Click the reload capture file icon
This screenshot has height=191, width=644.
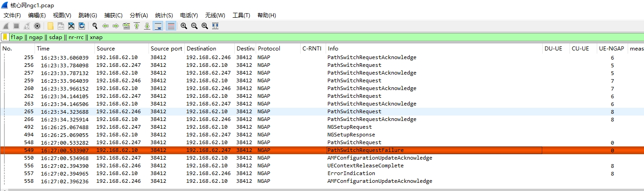tap(82, 26)
